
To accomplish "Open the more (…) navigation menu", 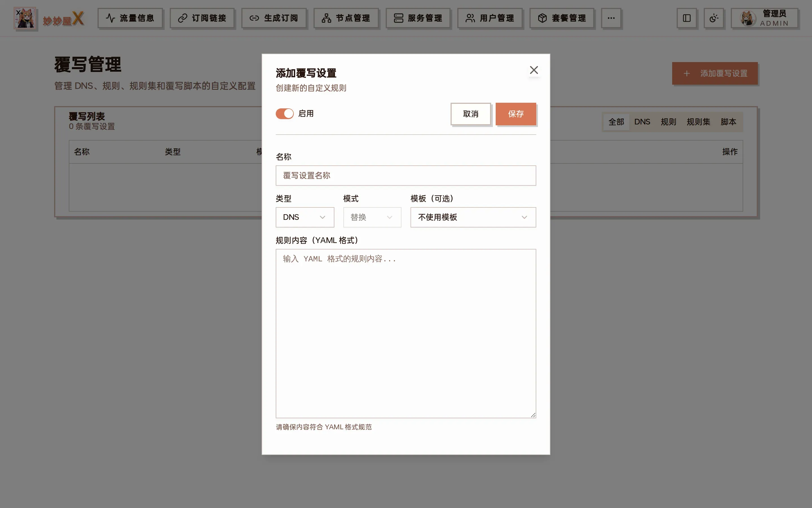I will [611, 18].
